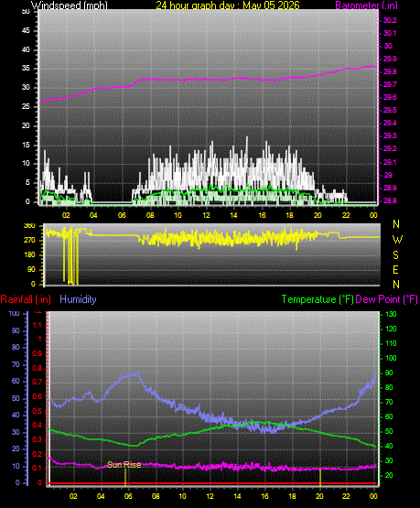Click the 50 mph windspeed scale value

coord(26,11)
